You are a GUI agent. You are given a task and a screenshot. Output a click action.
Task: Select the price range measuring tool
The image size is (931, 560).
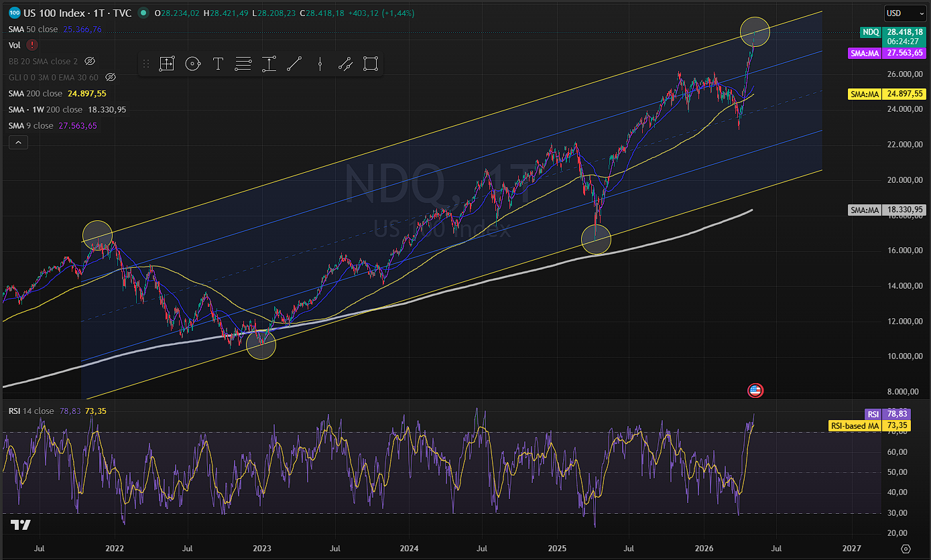tap(269, 64)
